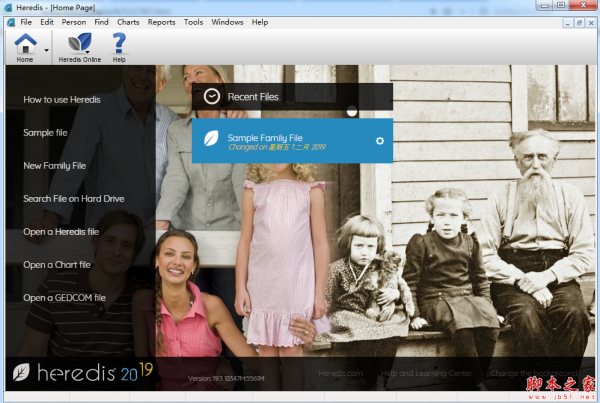Viewport: 600px width, 403px height.
Task: Click Search File on Hard Drive
Action: (73, 199)
